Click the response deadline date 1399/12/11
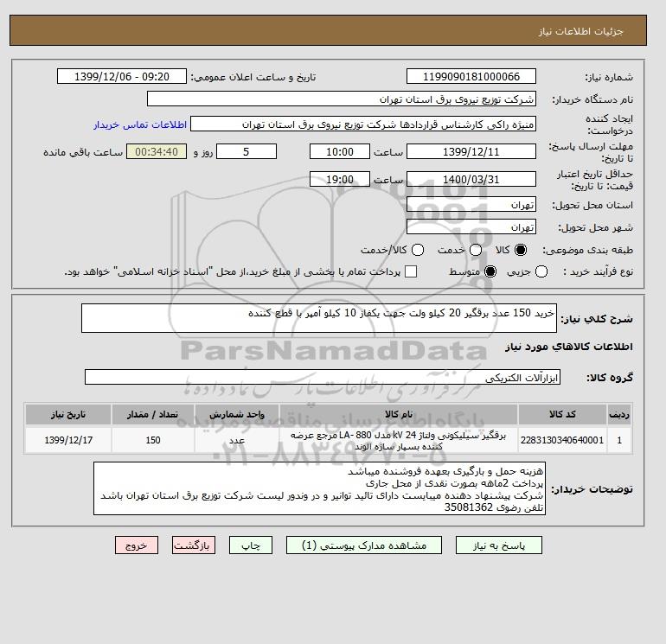 pos(471,151)
